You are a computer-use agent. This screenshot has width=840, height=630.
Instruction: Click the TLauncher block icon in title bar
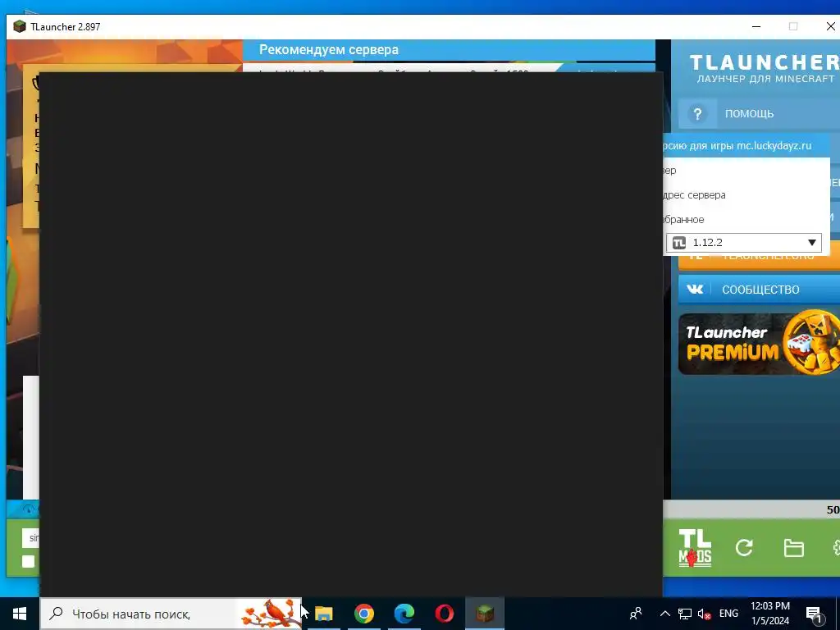[20, 26]
